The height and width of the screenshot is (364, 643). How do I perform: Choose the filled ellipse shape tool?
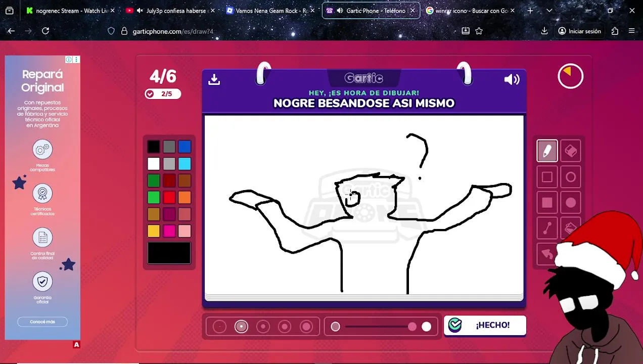(571, 203)
